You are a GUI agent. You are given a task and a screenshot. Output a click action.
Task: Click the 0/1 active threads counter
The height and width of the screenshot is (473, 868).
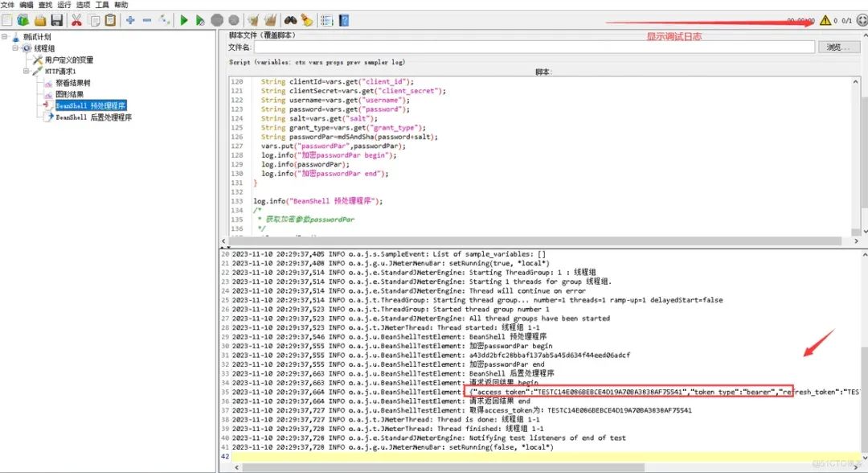click(x=846, y=20)
